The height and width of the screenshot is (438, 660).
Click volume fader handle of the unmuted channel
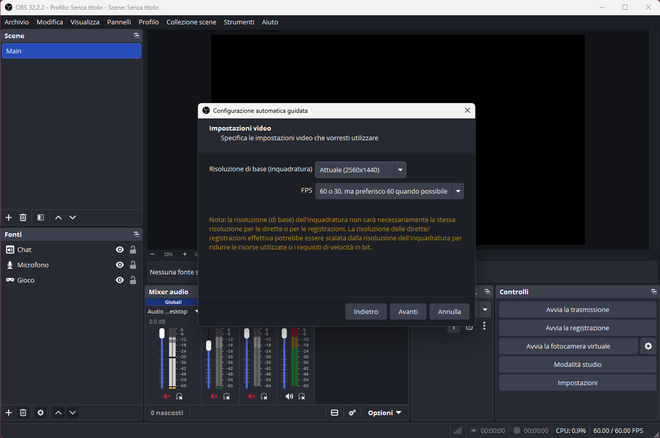pos(285,334)
